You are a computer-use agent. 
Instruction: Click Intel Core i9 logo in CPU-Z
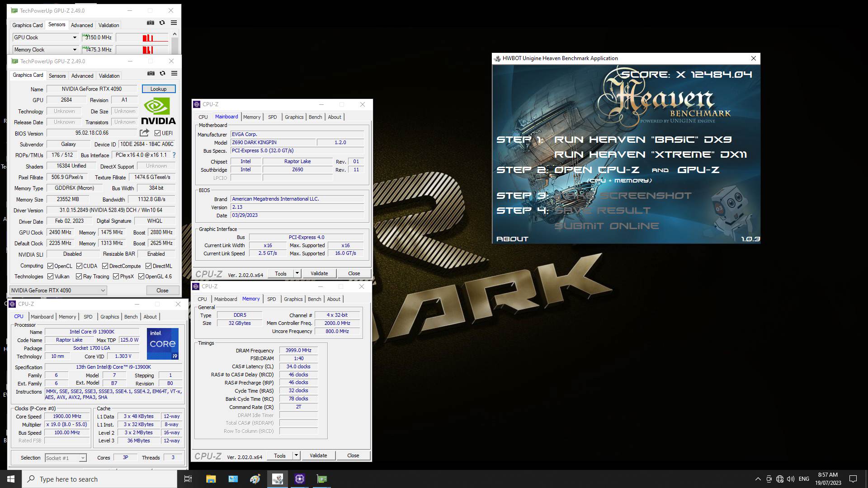point(163,344)
